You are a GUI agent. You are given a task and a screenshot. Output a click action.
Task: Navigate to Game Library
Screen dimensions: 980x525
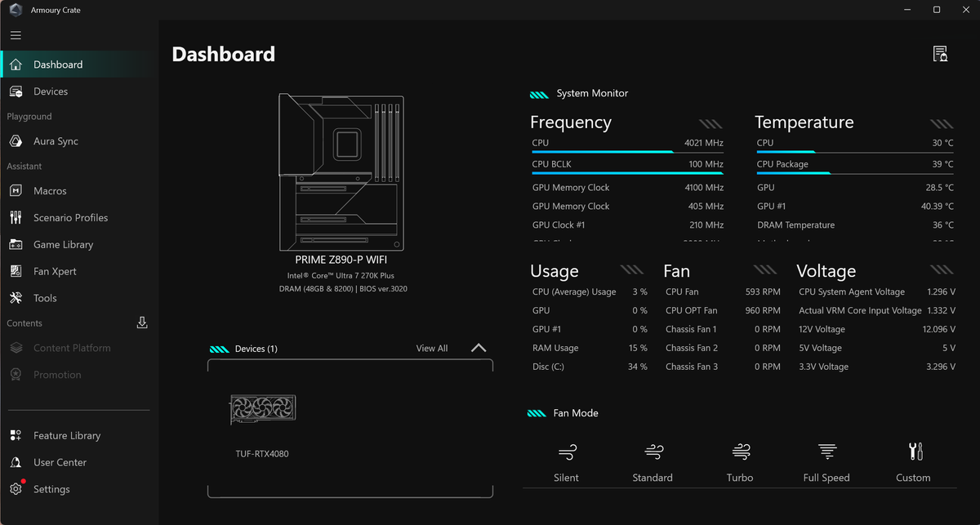78,245
